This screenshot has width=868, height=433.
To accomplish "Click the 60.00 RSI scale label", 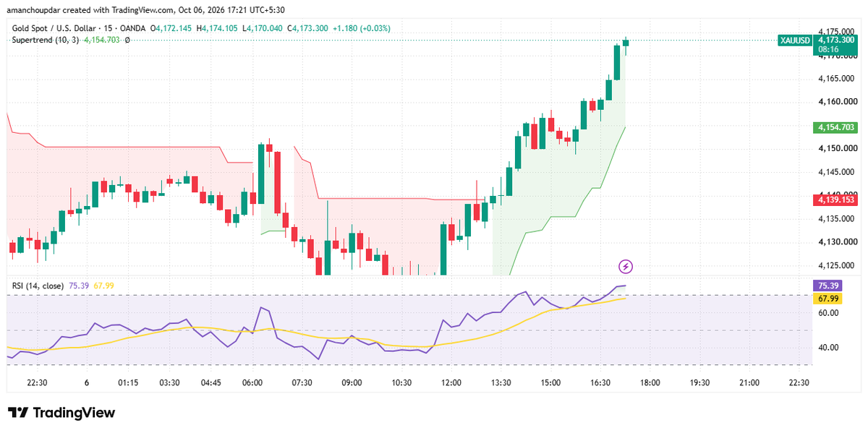I will point(828,313).
